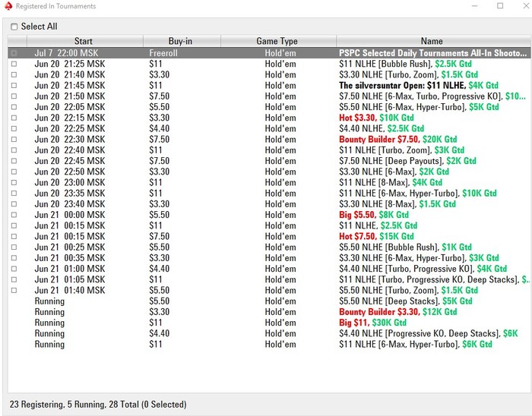
Task: Check the box for Jul 7 22:00 Freeroll row
Action: pos(14,53)
